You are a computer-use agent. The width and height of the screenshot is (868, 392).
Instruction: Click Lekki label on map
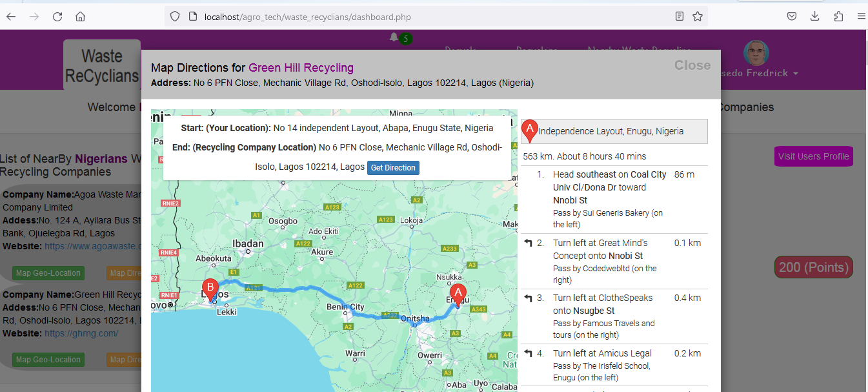coord(227,311)
